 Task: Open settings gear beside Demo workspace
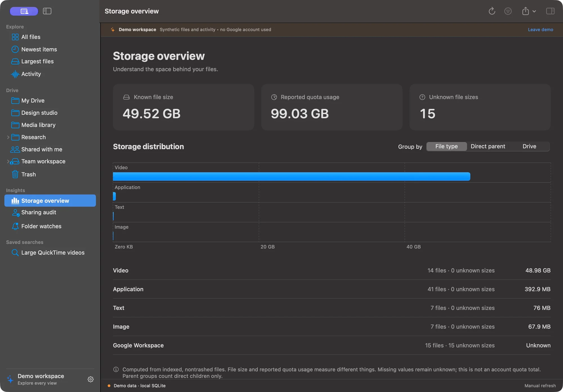click(x=90, y=379)
